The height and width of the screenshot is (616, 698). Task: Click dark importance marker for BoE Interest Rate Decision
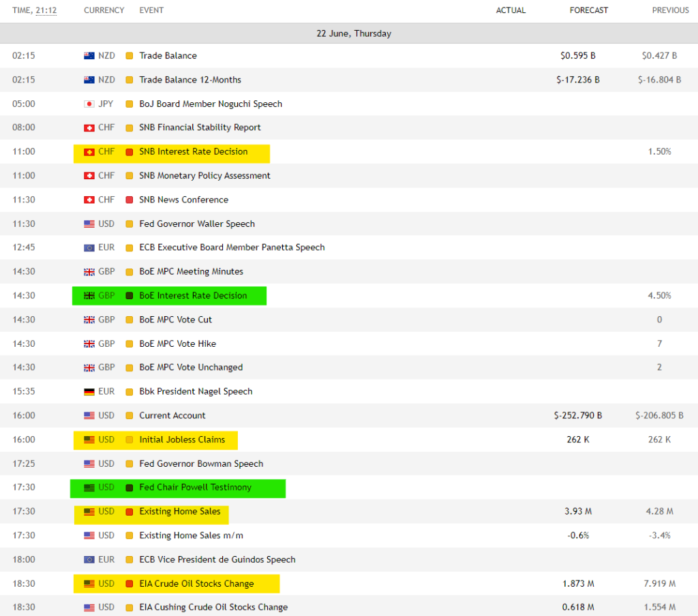point(129,296)
